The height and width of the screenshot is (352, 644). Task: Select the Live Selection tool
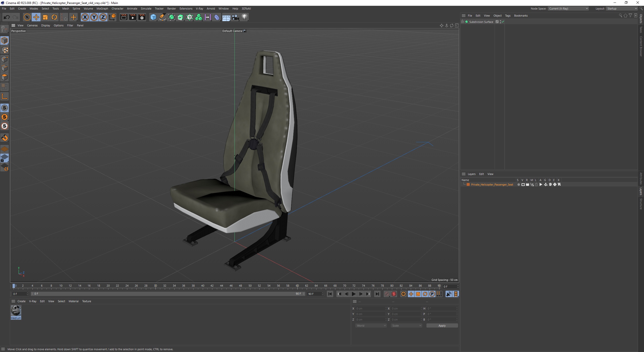(x=27, y=17)
